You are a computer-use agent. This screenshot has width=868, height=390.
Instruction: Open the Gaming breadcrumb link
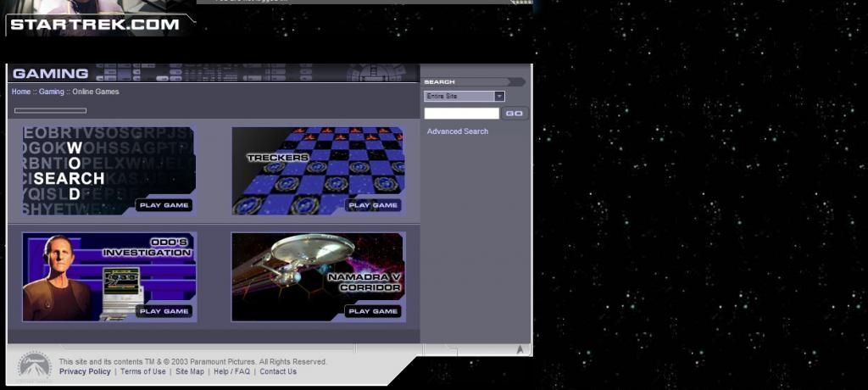pos(52,92)
